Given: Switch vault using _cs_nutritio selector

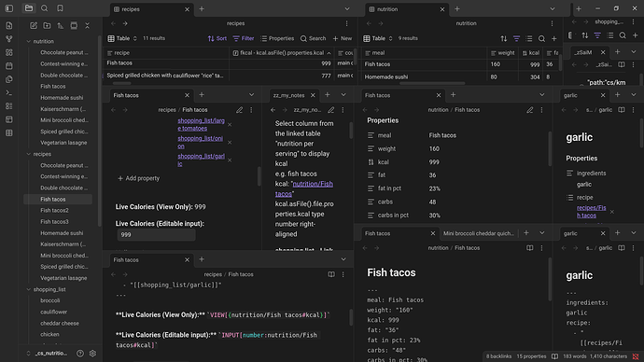Looking at the screenshot, I should (47, 354).
